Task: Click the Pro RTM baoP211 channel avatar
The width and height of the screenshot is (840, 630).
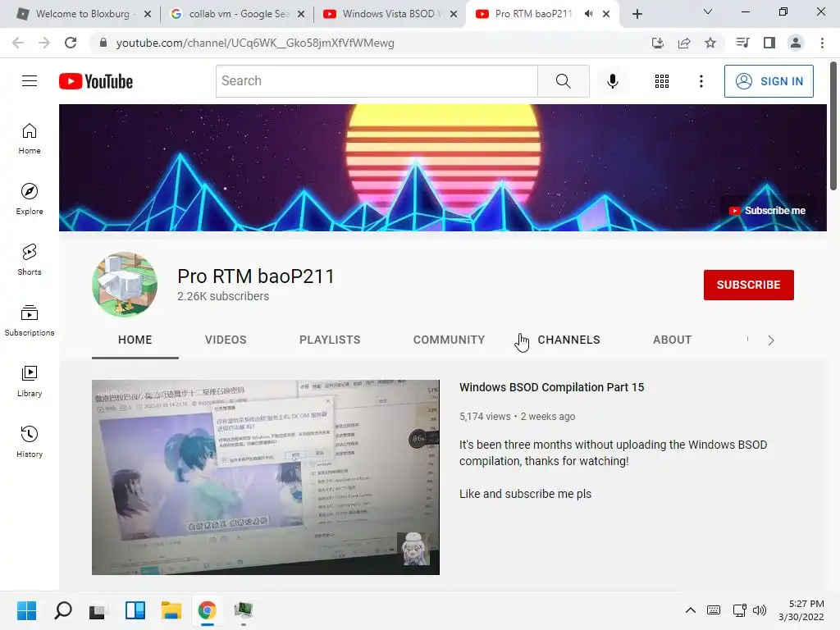Action: (x=125, y=285)
